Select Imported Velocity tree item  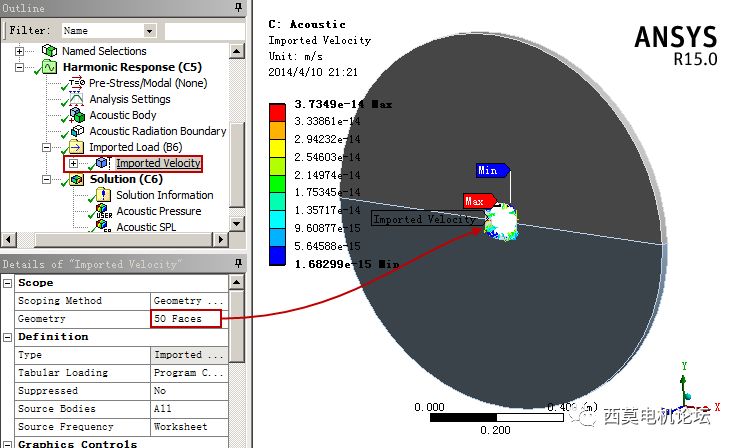point(158,163)
